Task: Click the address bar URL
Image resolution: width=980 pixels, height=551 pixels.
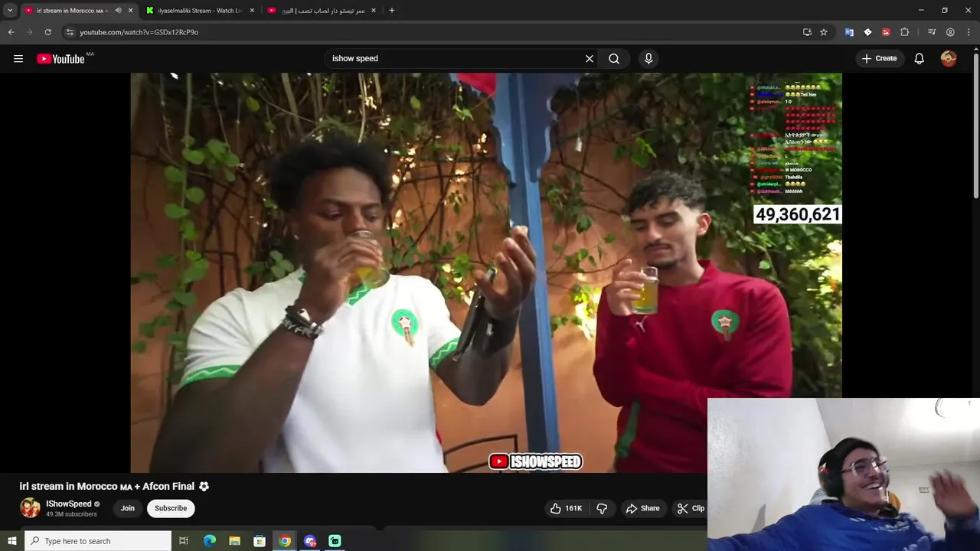Action: point(139,32)
